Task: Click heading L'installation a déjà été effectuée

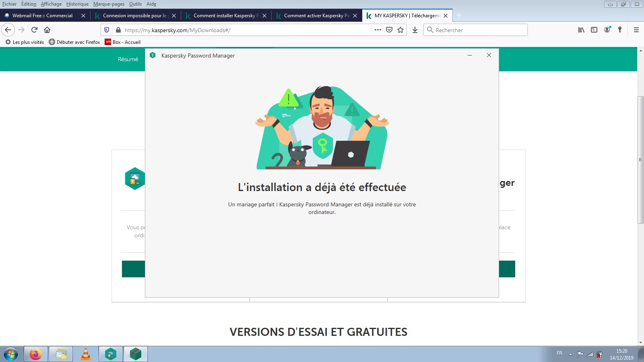Action: 322,187
